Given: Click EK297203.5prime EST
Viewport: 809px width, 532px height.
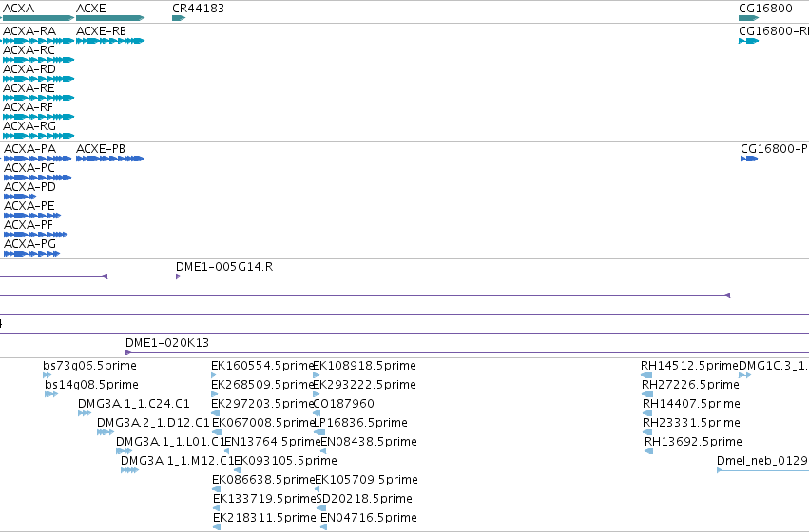Looking at the screenshot, I should pyautogui.click(x=216, y=413).
